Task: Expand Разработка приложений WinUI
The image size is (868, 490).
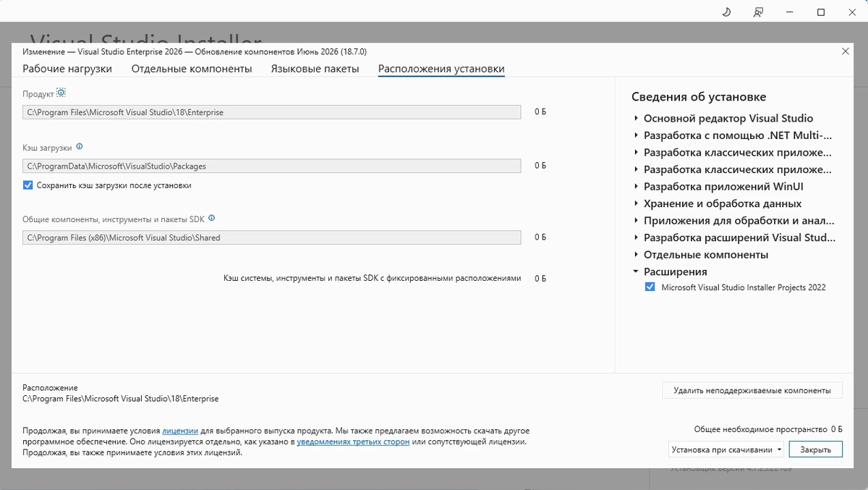Action: 636,187
